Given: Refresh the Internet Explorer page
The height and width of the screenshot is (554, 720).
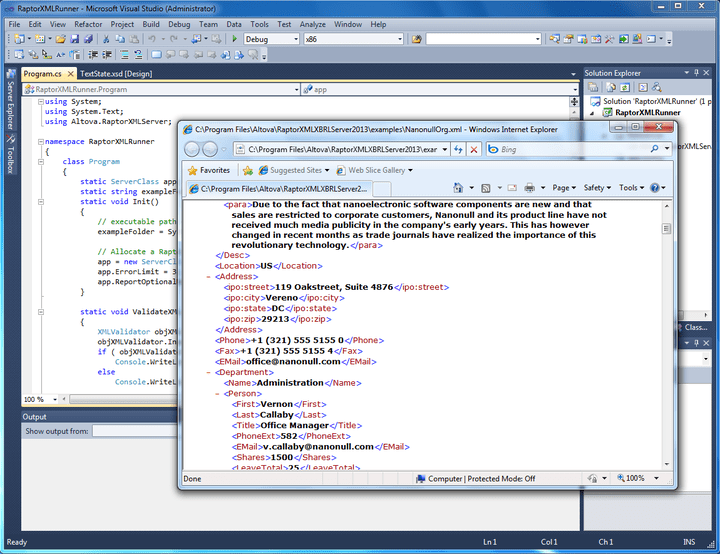Looking at the screenshot, I should coord(458,149).
